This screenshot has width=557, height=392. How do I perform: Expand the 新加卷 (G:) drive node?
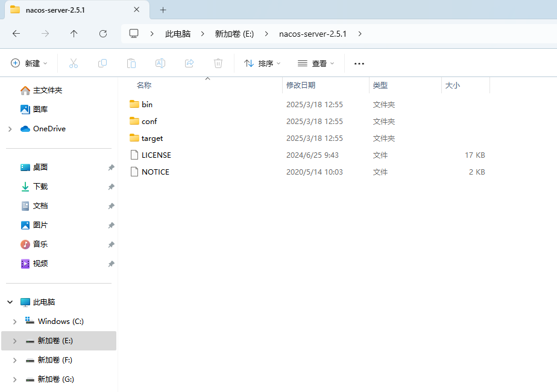pyautogui.click(x=14, y=379)
